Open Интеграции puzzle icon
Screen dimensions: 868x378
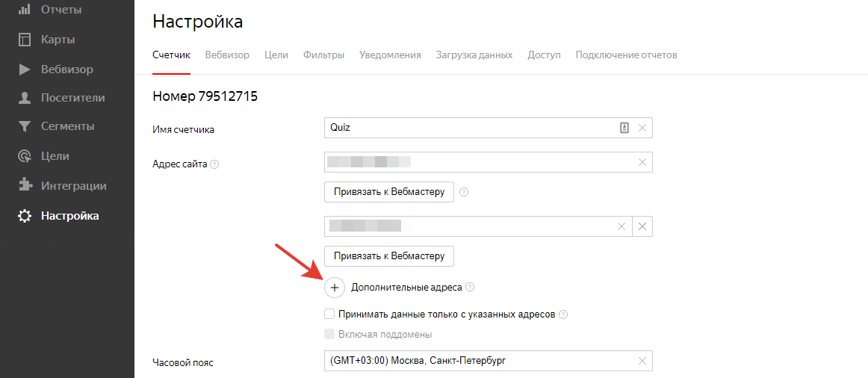click(25, 186)
